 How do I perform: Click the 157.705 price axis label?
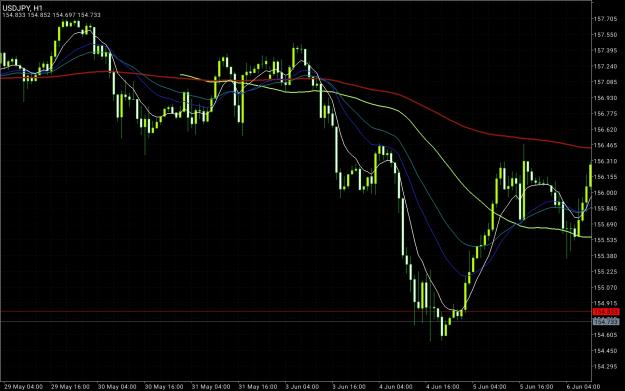(605, 19)
